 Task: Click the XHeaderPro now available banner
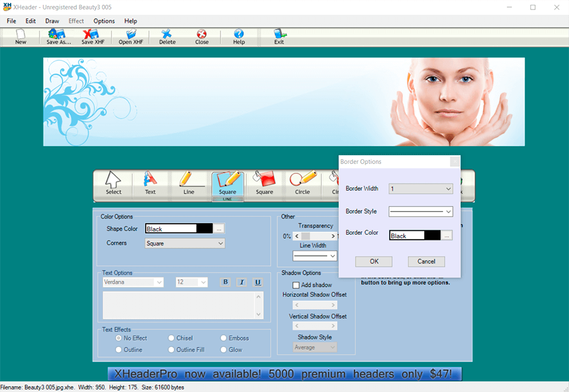coord(284,374)
